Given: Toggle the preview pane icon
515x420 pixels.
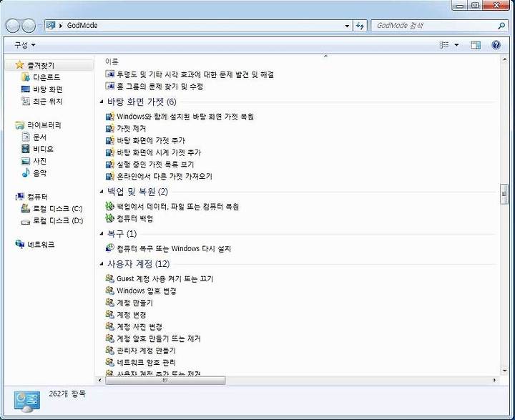Looking at the screenshot, I should (x=475, y=44).
